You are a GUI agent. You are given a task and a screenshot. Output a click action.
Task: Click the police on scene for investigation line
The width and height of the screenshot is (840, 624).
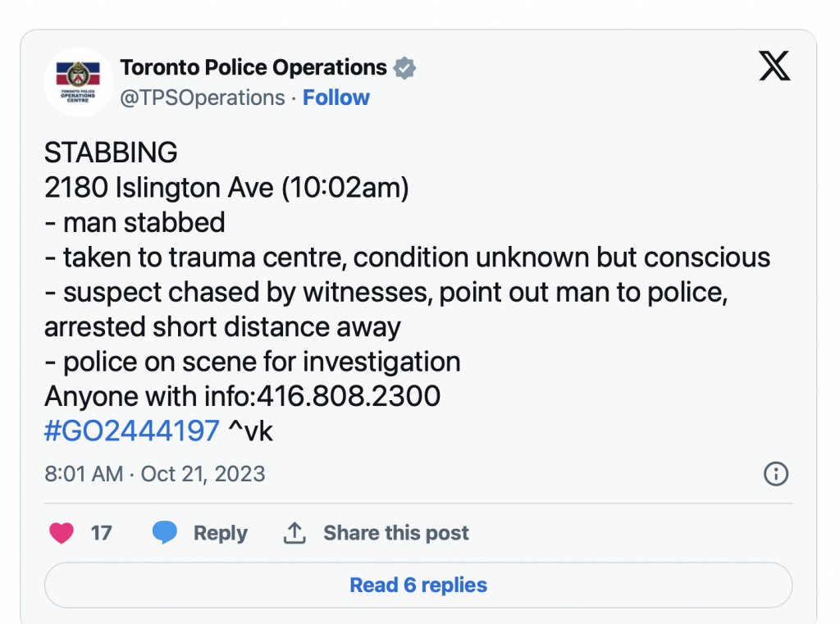pyautogui.click(x=253, y=362)
